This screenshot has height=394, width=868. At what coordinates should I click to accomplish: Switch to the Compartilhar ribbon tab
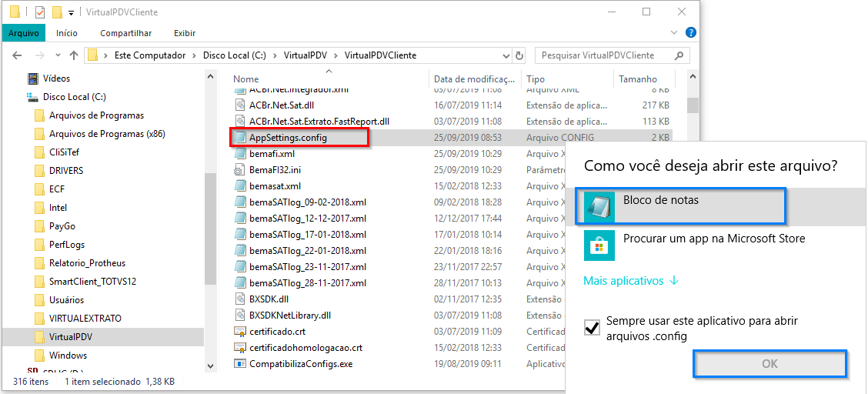click(125, 33)
